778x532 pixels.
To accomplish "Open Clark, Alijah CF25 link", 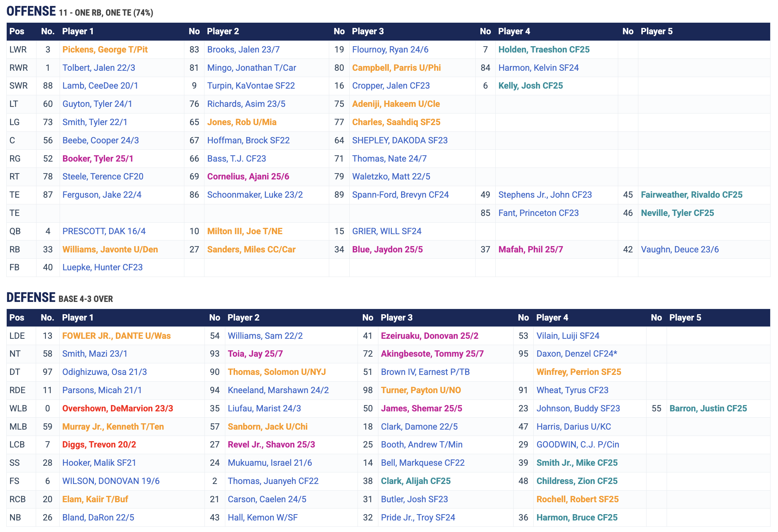I will (416, 481).
